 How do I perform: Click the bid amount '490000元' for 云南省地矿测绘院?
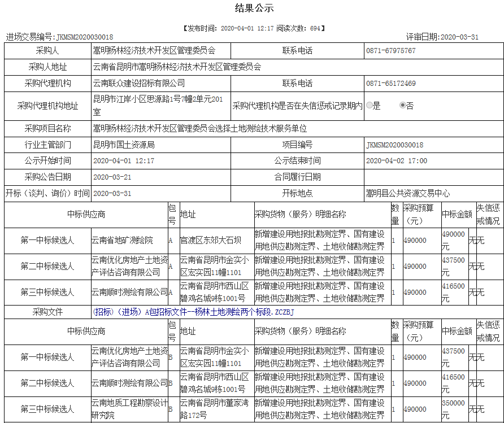454,241
